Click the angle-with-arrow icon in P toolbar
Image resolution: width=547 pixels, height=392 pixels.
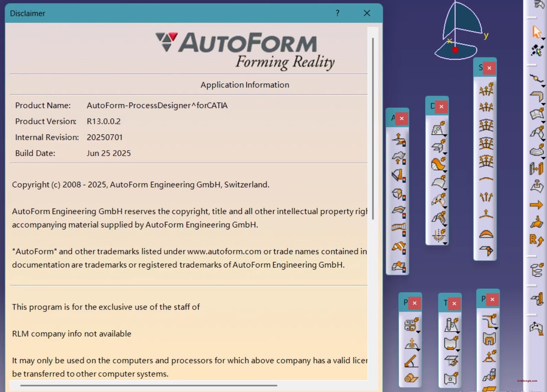(x=411, y=361)
